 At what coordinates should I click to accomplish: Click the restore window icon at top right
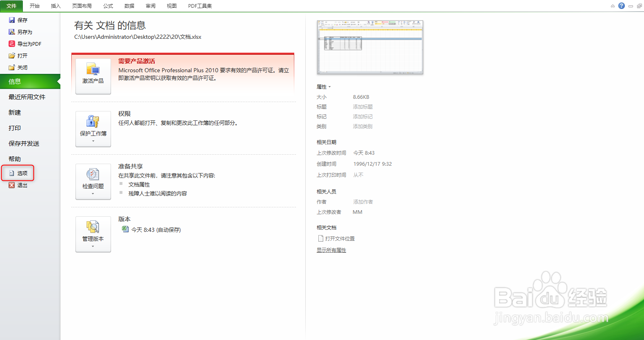[x=640, y=6]
